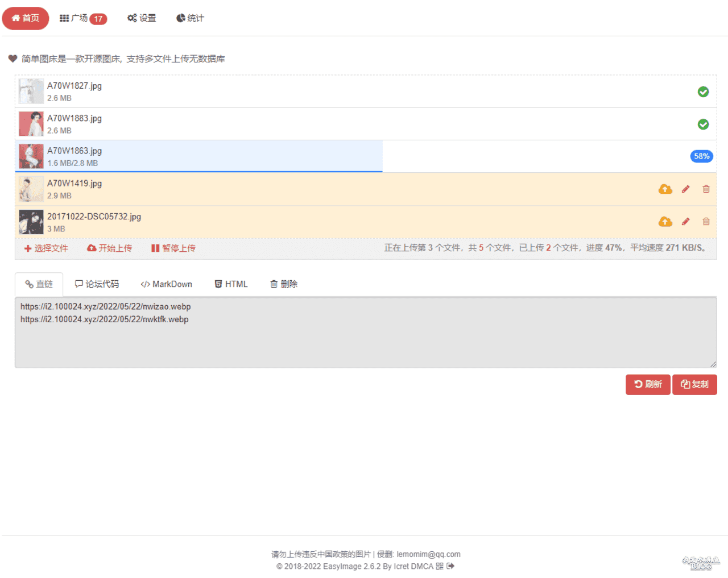The height and width of the screenshot is (578, 728).
Task: Click the lemomim@qq.com email link
Action: click(x=428, y=554)
